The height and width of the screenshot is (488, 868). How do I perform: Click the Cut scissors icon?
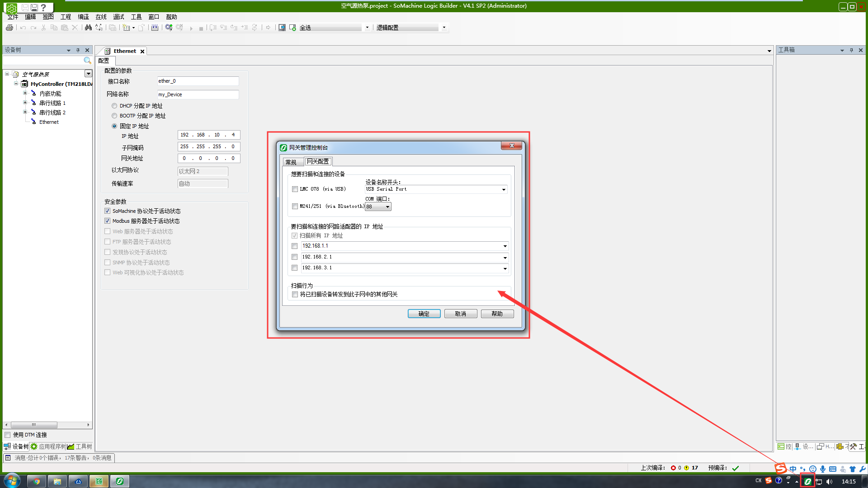pyautogui.click(x=43, y=28)
